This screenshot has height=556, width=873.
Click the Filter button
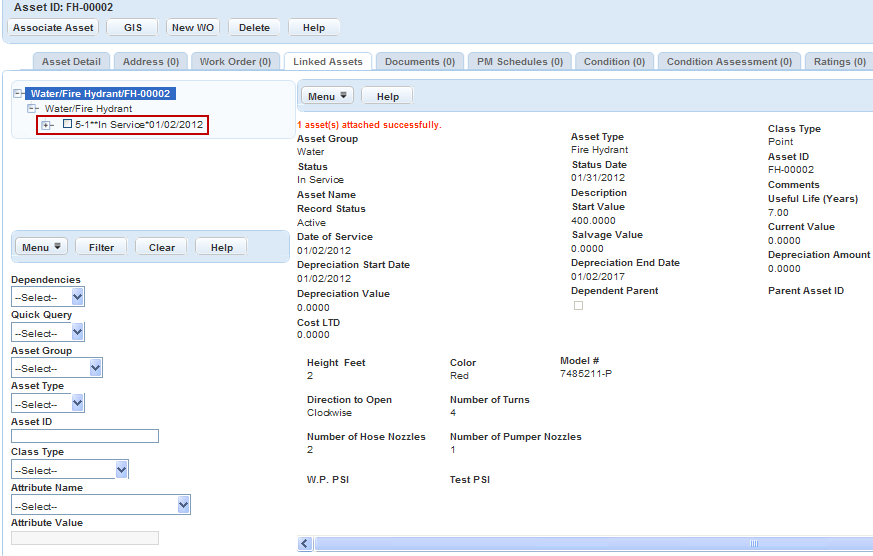click(101, 247)
